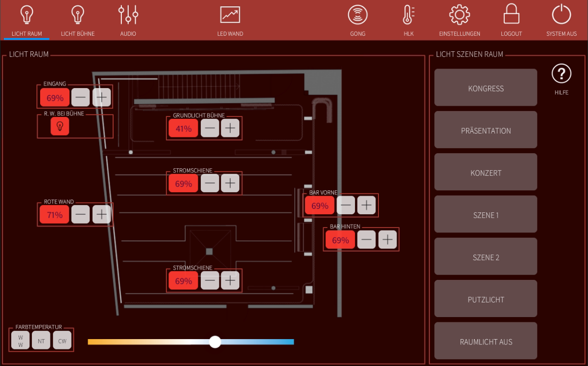Open the Licht Bühne lightbulb icon

pos(77,16)
